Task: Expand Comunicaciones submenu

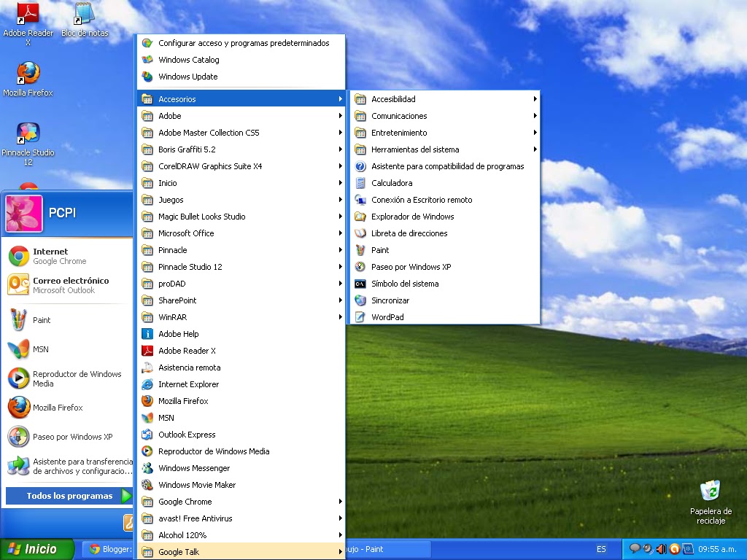Action: pyautogui.click(x=445, y=116)
